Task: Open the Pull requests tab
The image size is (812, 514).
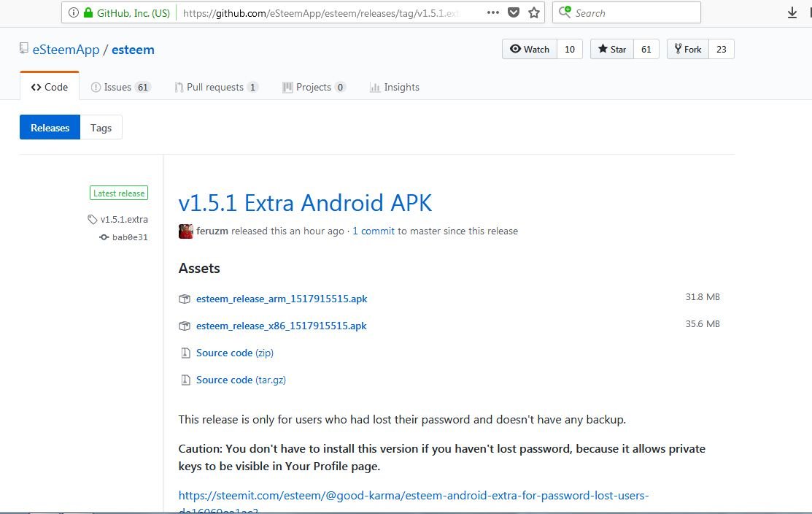Action: pyautogui.click(x=215, y=87)
